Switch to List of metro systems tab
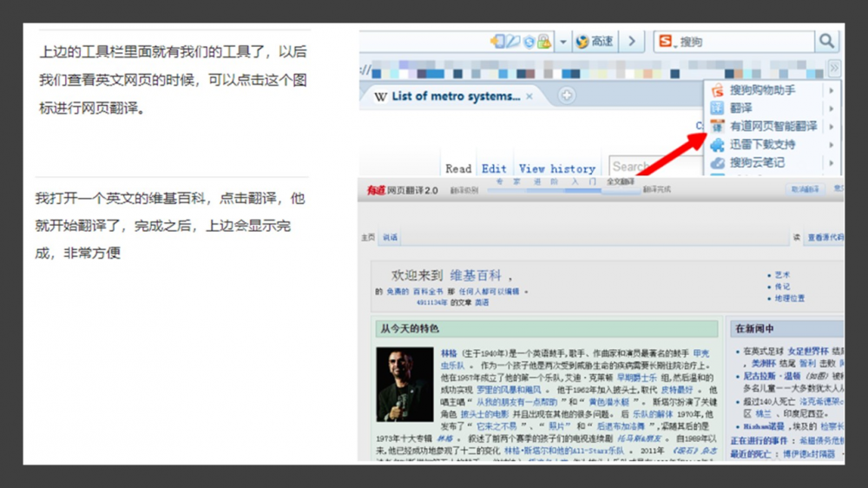The height and width of the screenshot is (488, 868). [x=451, y=96]
